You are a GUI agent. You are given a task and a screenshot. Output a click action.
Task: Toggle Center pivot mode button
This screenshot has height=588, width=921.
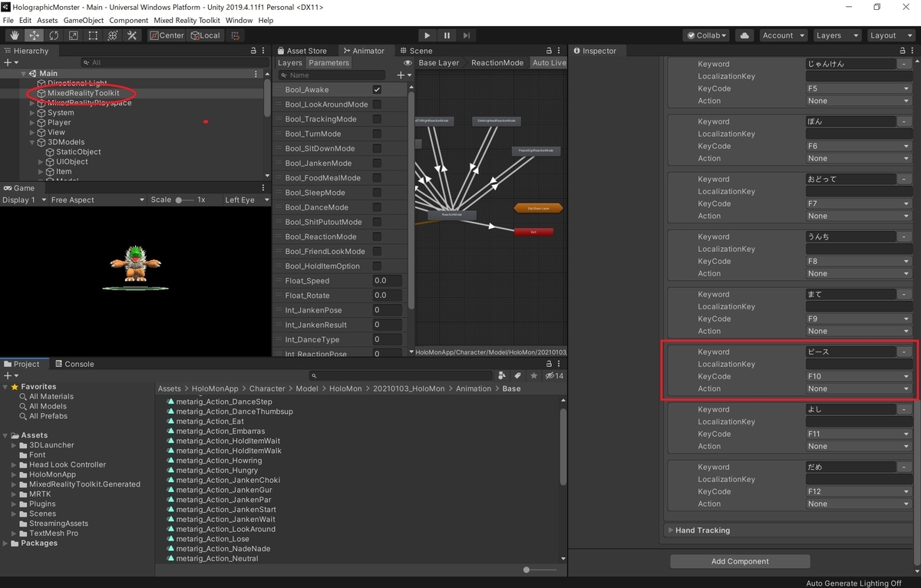point(167,35)
